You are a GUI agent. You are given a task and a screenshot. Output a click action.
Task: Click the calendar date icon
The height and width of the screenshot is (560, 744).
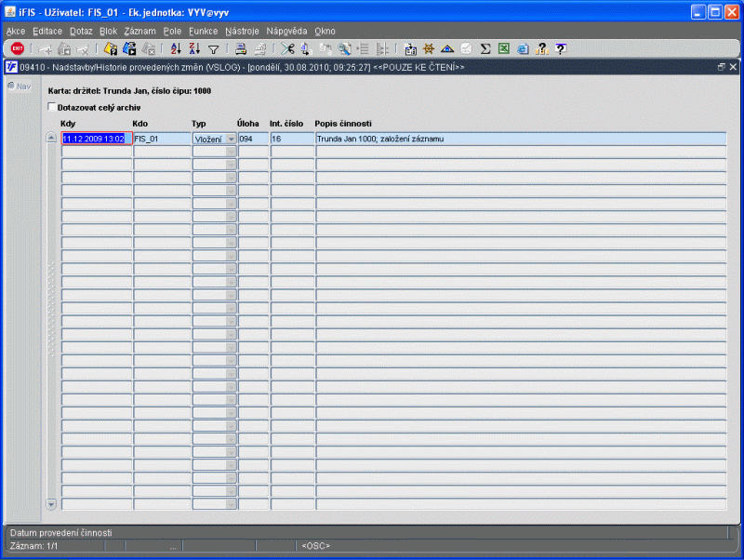[x=410, y=48]
